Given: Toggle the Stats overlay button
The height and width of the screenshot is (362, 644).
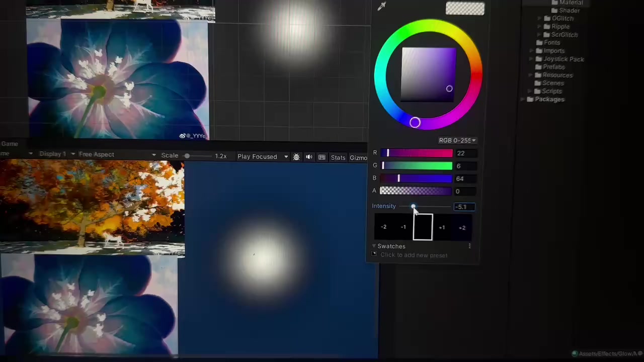Looking at the screenshot, I should tap(338, 157).
